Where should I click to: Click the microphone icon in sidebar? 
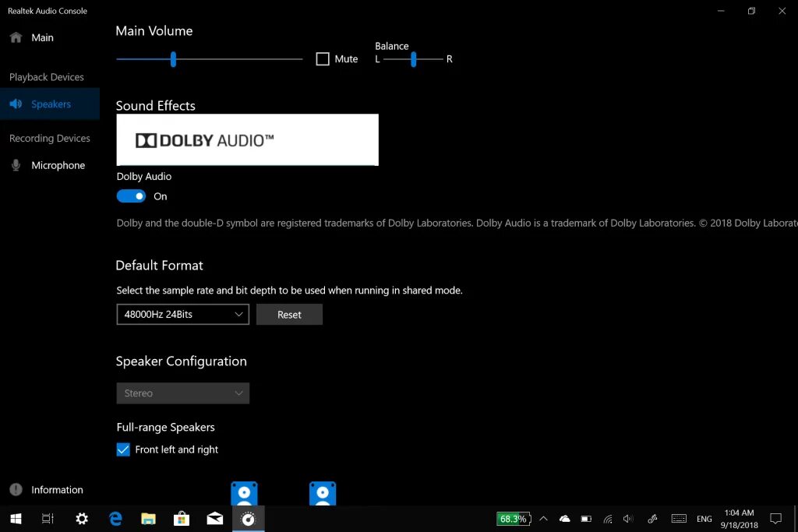point(16,165)
